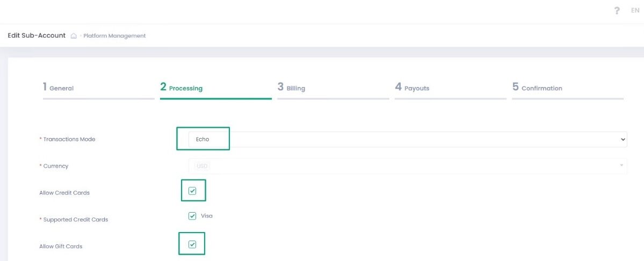Image resolution: width=644 pixels, height=261 pixels.
Task: Toggle the Allow Credit Cards checkbox
Action: [192, 191]
